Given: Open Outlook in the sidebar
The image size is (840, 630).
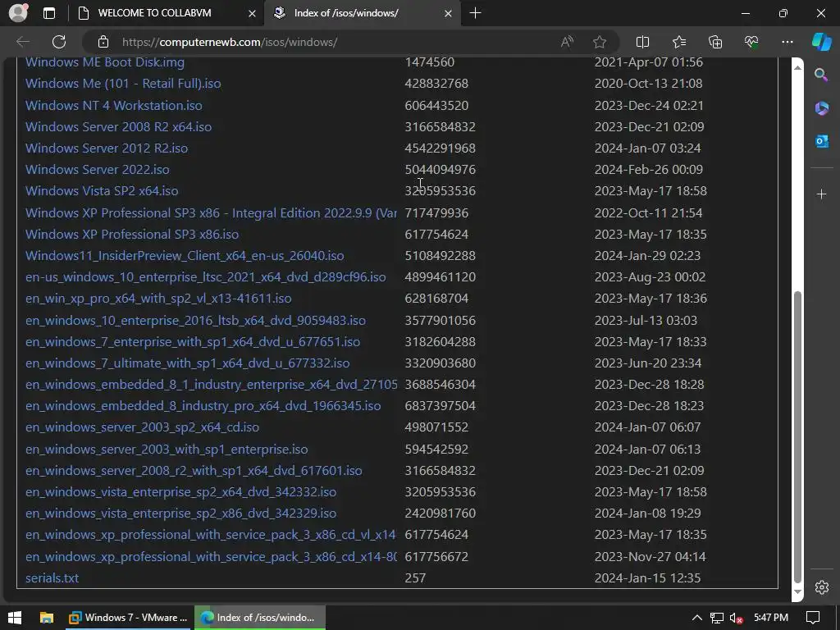Looking at the screenshot, I should point(821,141).
